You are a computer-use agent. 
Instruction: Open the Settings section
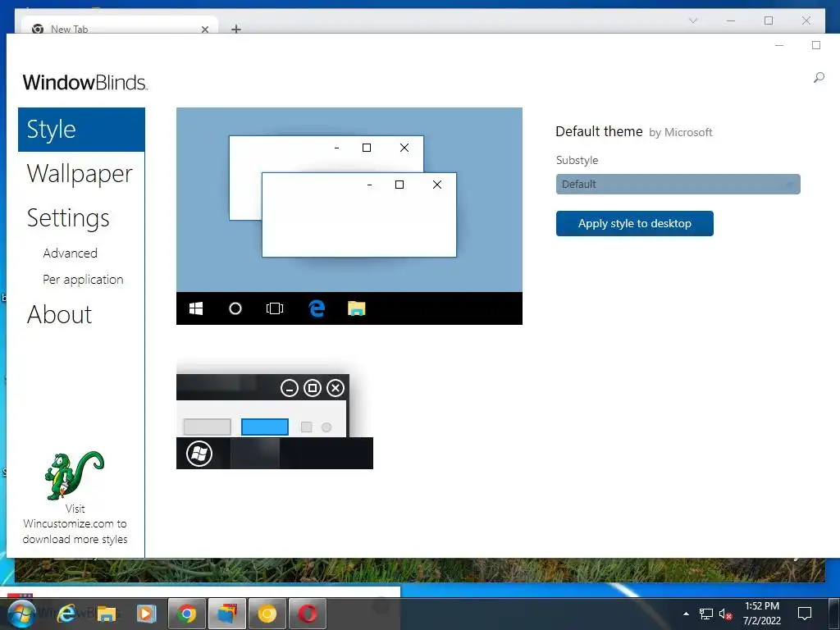pyautogui.click(x=68, y=218)
